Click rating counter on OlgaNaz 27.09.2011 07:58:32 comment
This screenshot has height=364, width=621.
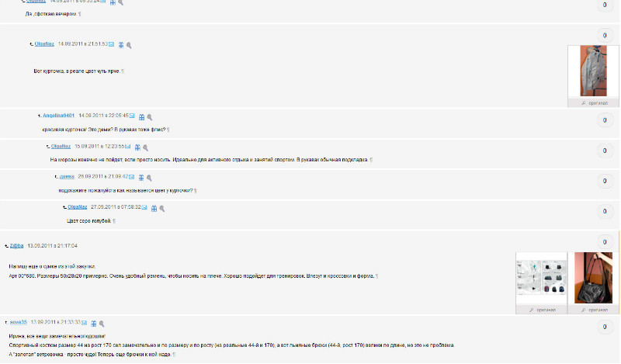pyautogui.click(x=605, y=212)
